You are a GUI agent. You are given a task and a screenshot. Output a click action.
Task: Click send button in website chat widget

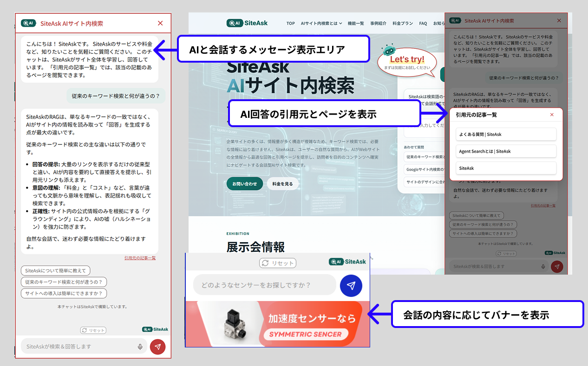557,267
